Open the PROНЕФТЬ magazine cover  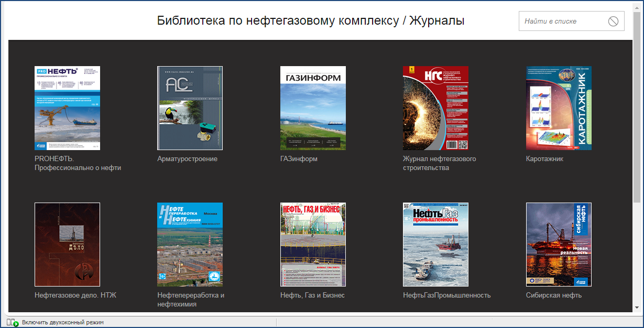(x=67, y=108)
